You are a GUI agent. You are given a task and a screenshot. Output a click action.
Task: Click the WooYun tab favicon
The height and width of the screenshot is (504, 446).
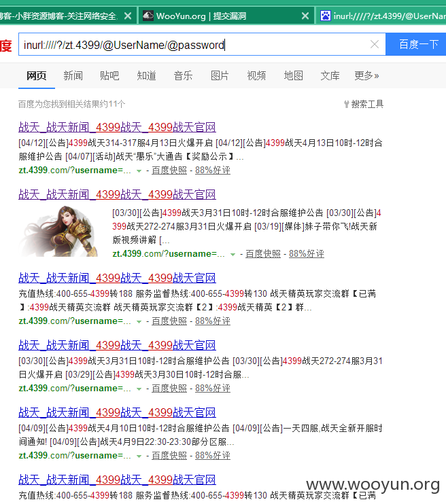coord(148,16)
